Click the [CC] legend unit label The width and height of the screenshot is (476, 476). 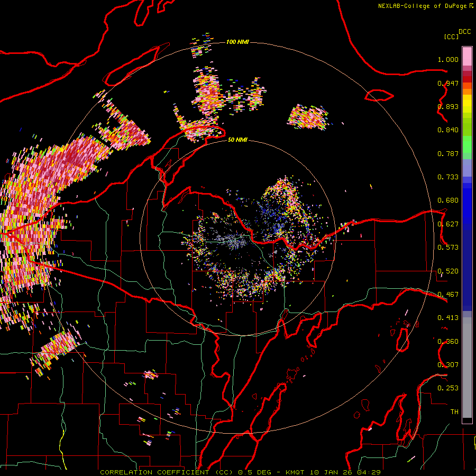coord(451,36)
